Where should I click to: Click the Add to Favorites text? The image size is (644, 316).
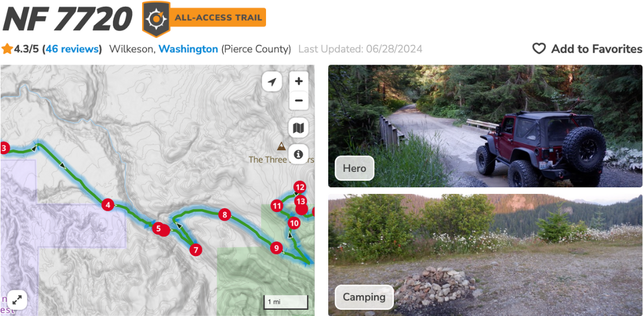[596, 49]
